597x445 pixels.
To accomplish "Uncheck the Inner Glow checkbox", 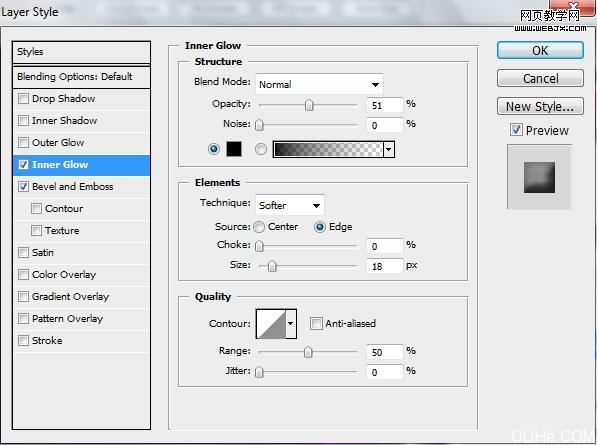I will tap(24, 164).
